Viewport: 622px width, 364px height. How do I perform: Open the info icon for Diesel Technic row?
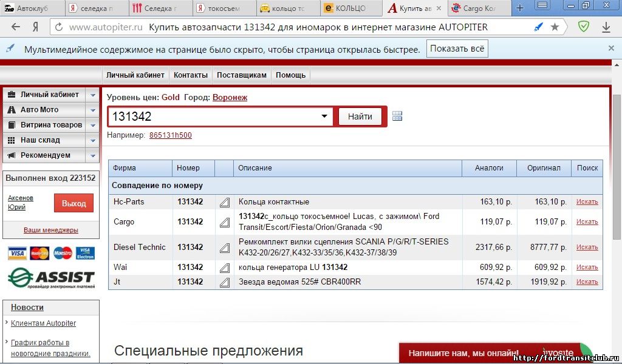tap(225, 248)
